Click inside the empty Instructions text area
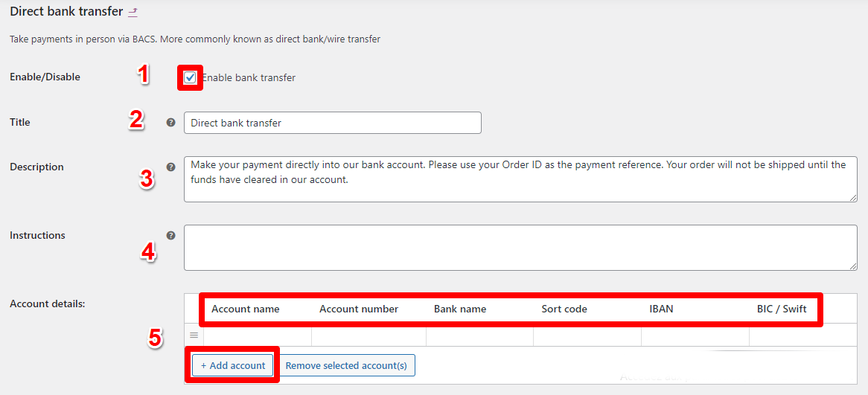 [x=520, y=248]
